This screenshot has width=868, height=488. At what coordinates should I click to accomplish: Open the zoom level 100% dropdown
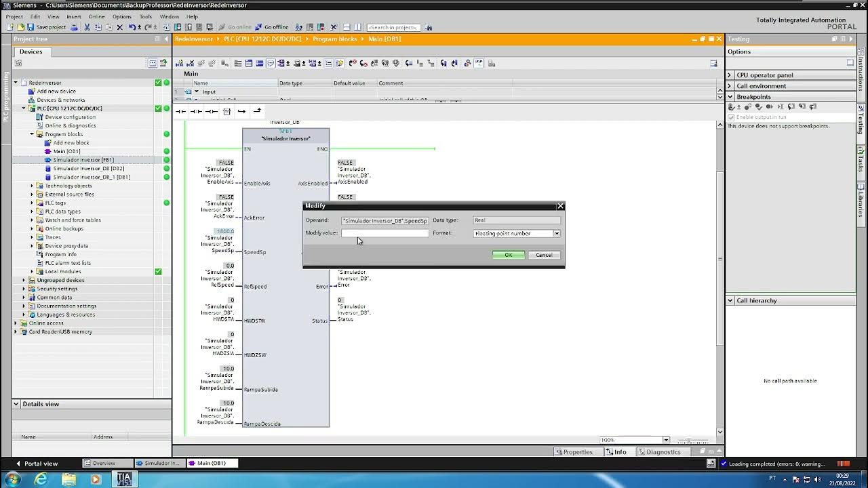pyautogui.click(x=666, y=440)
